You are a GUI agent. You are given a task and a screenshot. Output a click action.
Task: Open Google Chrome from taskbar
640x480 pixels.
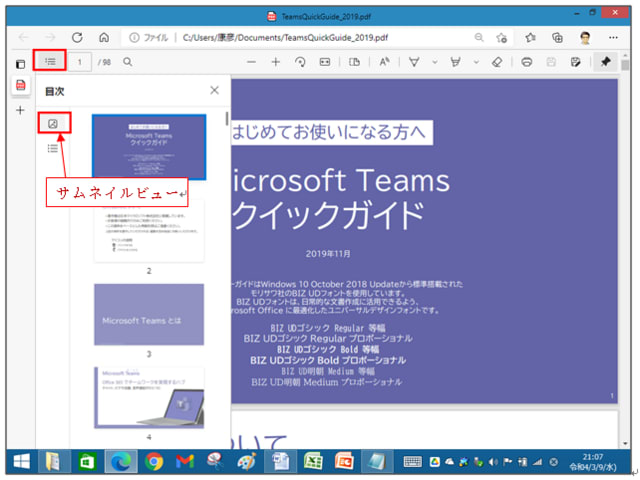pos(154,462)
